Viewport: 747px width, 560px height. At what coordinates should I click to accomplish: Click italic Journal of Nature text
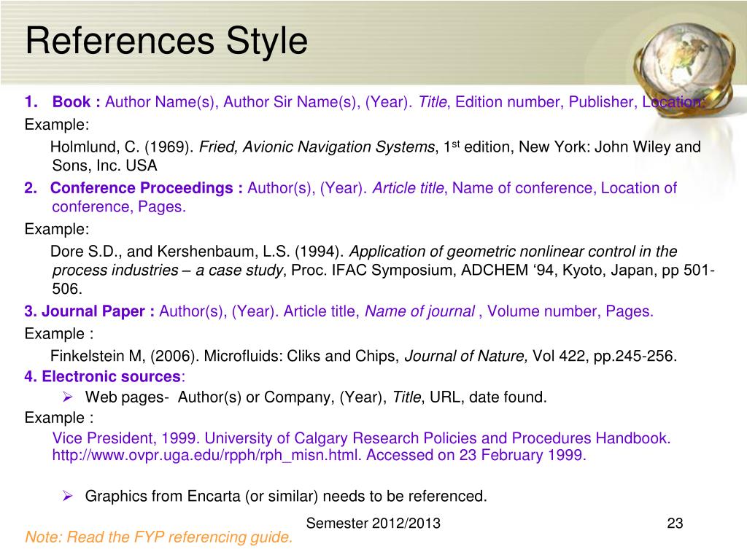[x=466, y=356]
